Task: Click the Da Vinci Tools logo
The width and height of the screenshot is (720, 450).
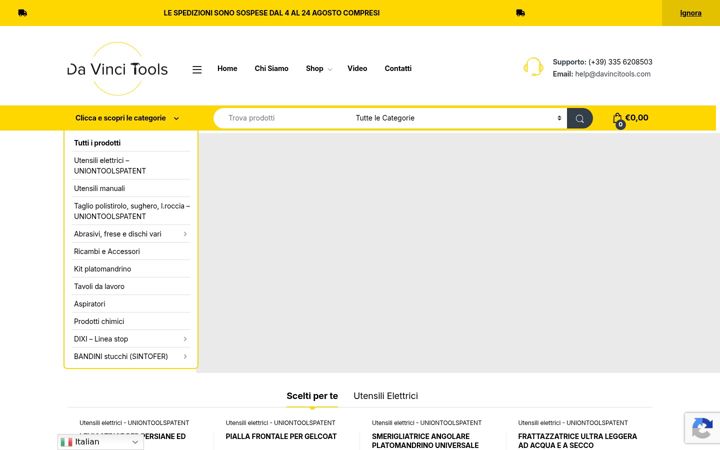Action: (118, 69)
